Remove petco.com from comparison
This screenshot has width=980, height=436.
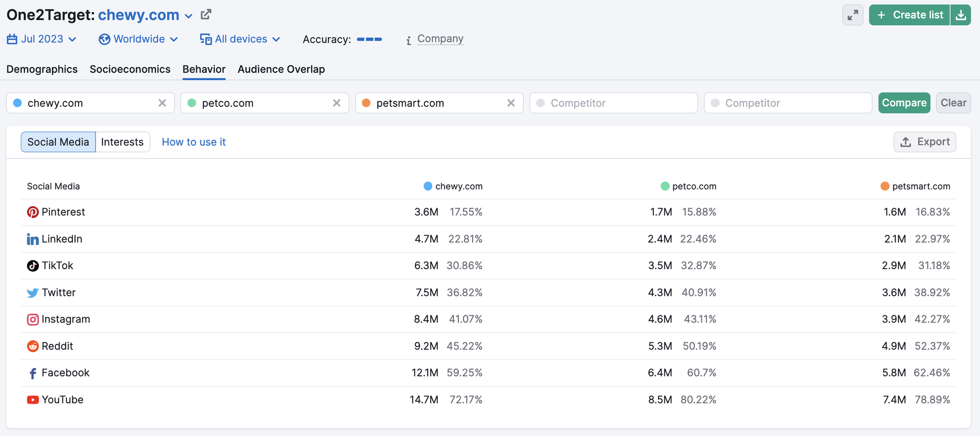(337, 103)
